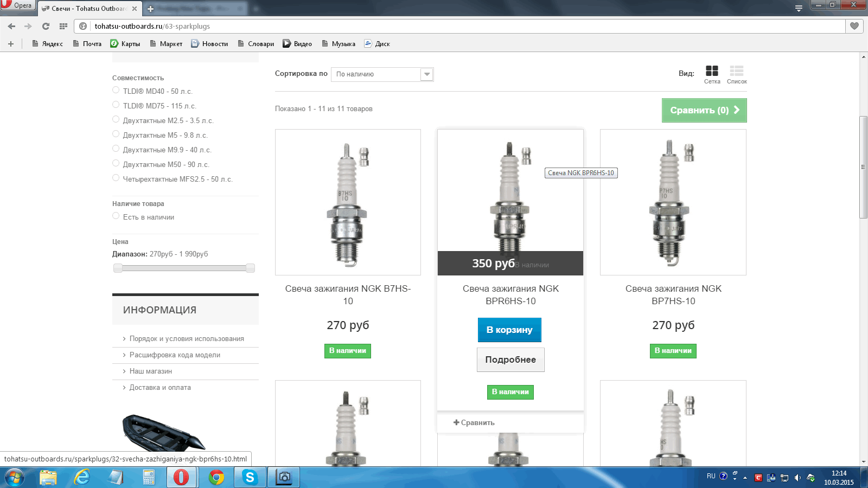Viewport: 868px width, 488px height.
Task: Open Расшифровка кода модели link
Action: pos(175,355)
